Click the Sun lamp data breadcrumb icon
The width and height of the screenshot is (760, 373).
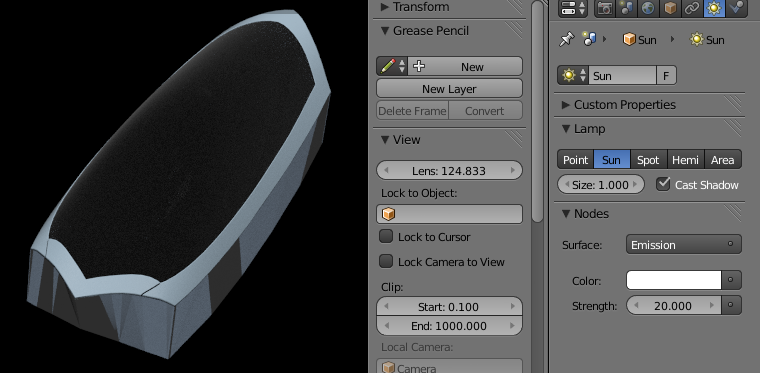697,40
